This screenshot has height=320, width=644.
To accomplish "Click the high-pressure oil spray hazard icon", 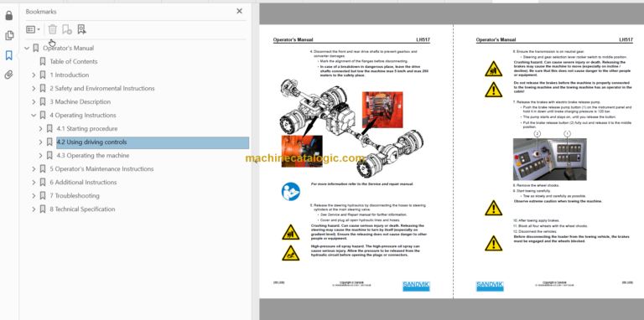I will coord(290,253).
